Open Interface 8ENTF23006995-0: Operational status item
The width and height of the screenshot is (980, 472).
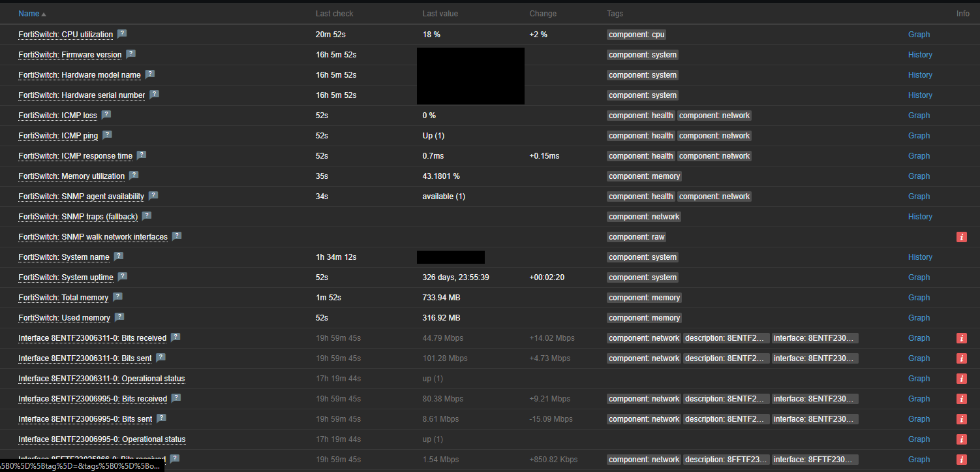click(102, 439)
